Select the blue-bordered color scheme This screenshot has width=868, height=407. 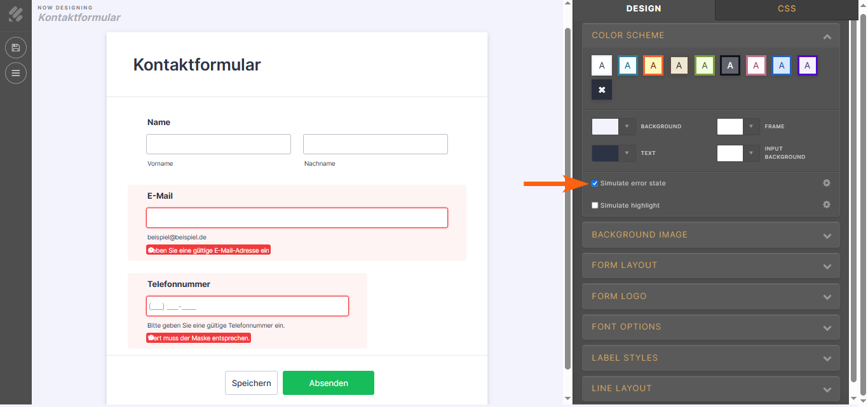782,65
